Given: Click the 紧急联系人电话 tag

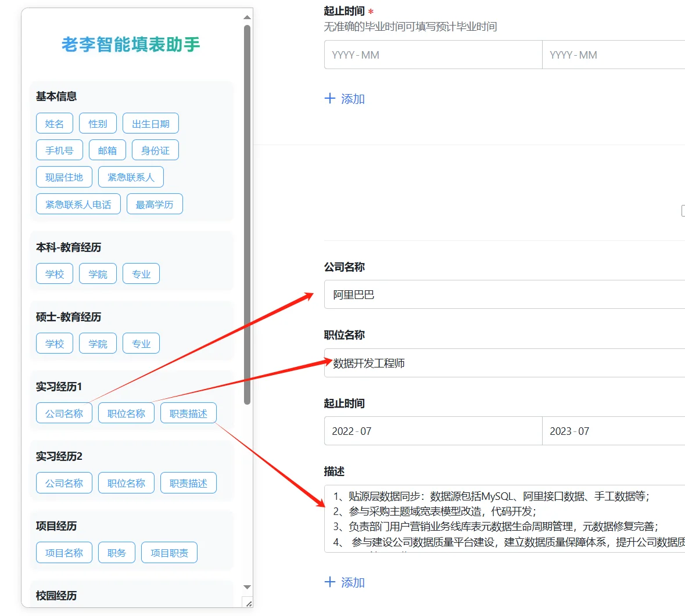Looking at the screenshot, I should point(78,203).
